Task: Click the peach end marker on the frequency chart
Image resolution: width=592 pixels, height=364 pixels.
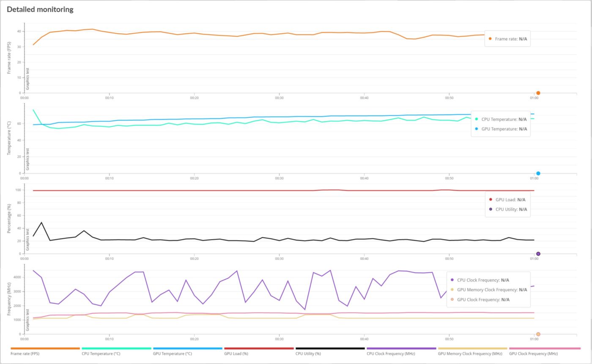Action: pos(538,334)
